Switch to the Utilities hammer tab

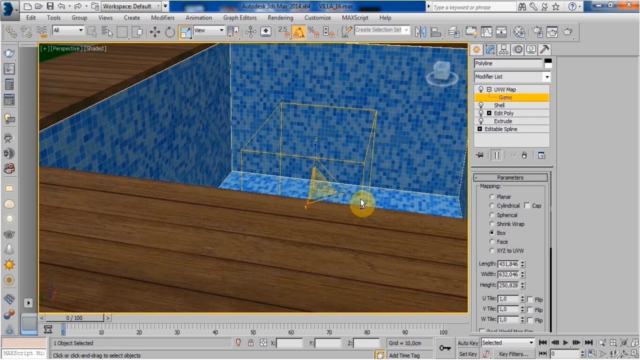click(544, 49)
